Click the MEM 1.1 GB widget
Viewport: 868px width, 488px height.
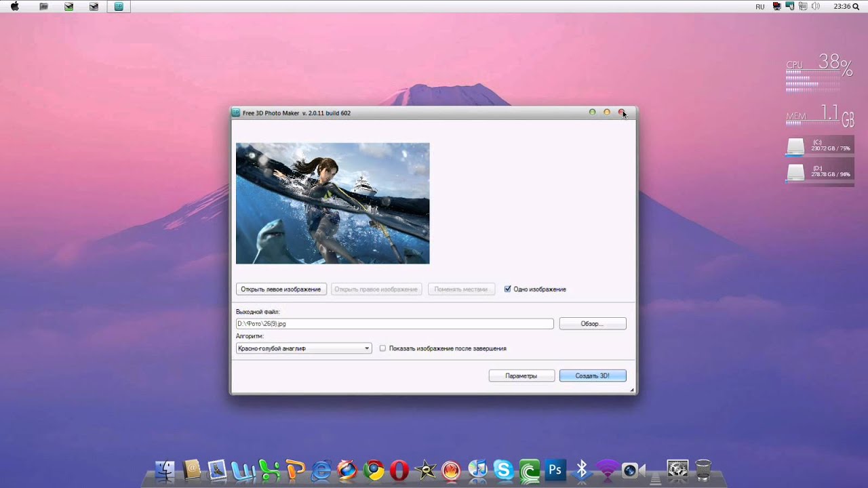click(x=820, y=116)
